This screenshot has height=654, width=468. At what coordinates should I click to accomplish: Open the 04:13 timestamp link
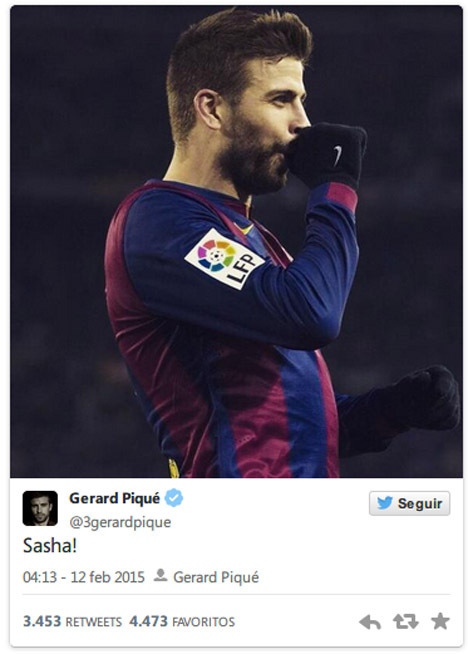(x=83, y=577)
